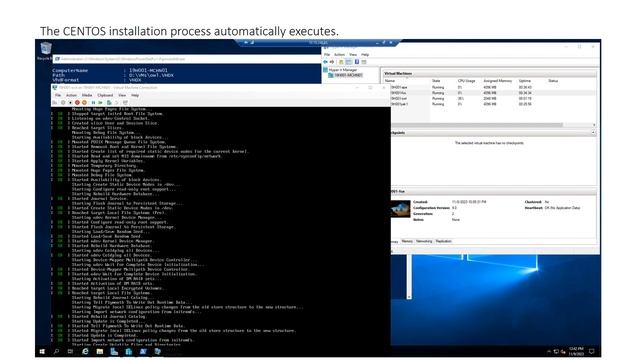Sort by Assigned Memory column
640x360 pixels.
498,81
